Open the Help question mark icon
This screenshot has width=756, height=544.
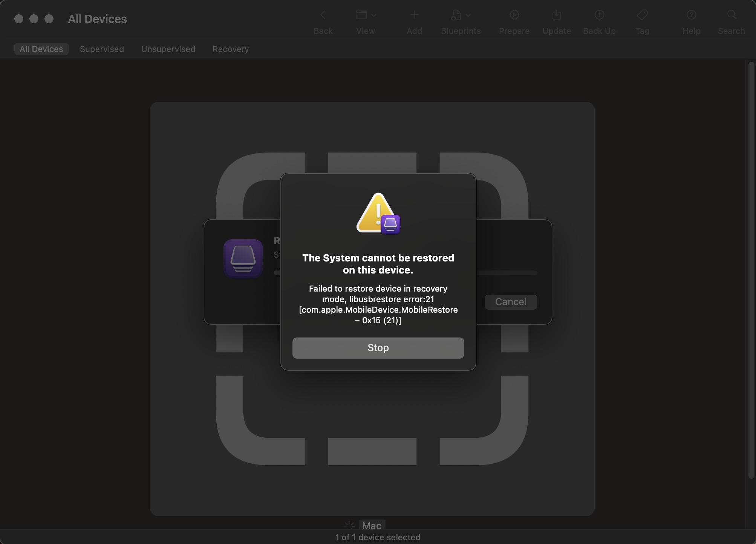pos(691,15)
